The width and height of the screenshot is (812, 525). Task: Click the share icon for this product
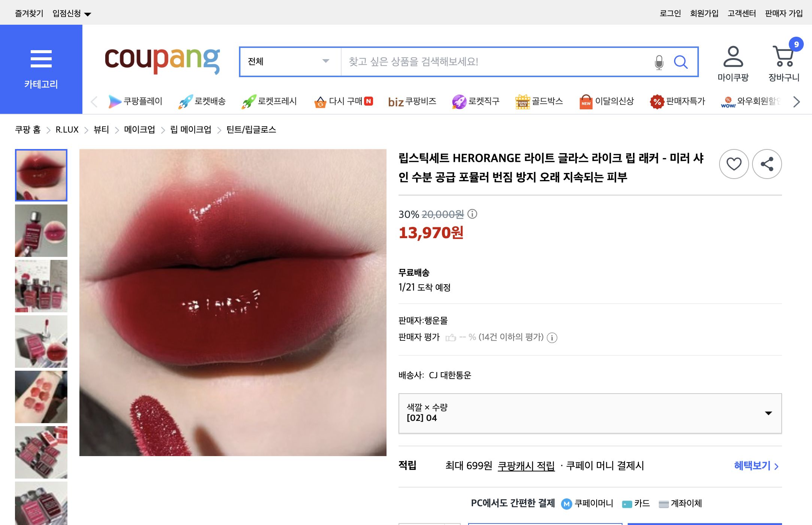tap(767, 164)
